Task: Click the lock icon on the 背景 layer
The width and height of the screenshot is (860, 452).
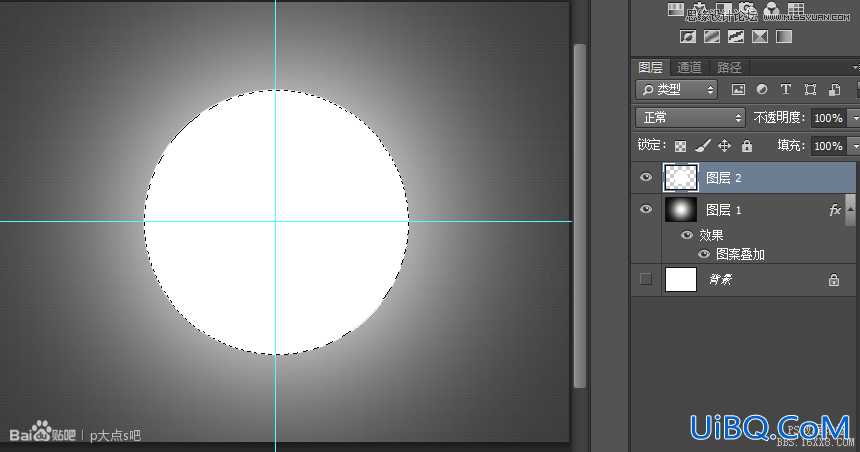Action: coord(834,280)
